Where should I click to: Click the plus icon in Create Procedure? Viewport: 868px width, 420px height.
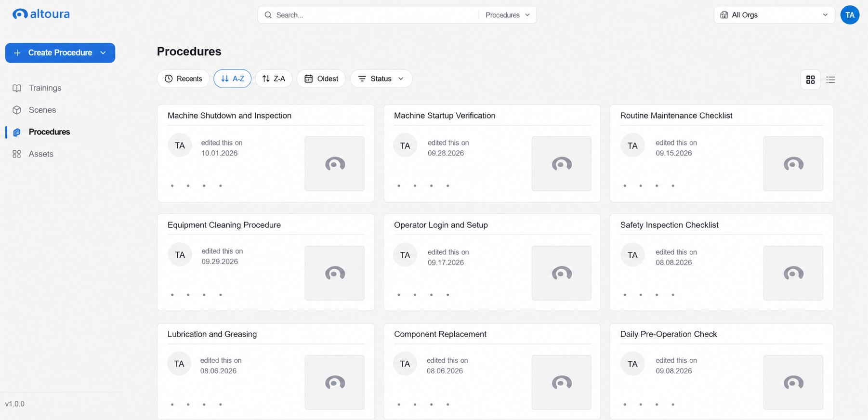[17, 53]
